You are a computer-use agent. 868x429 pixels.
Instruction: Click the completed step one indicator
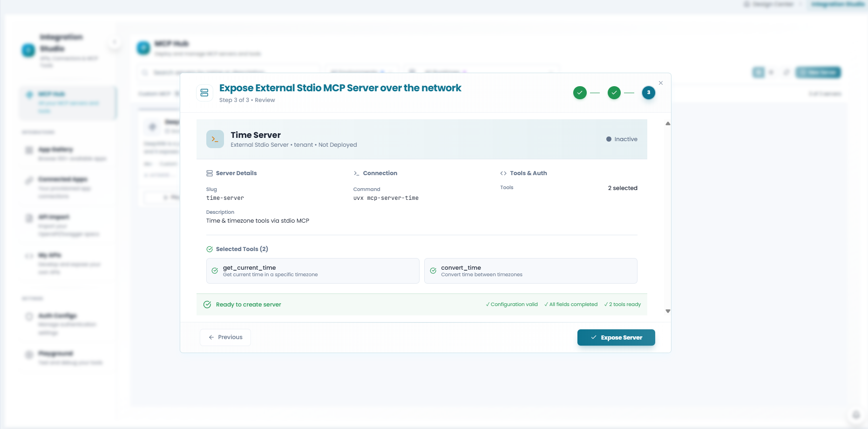click(580, 93)
